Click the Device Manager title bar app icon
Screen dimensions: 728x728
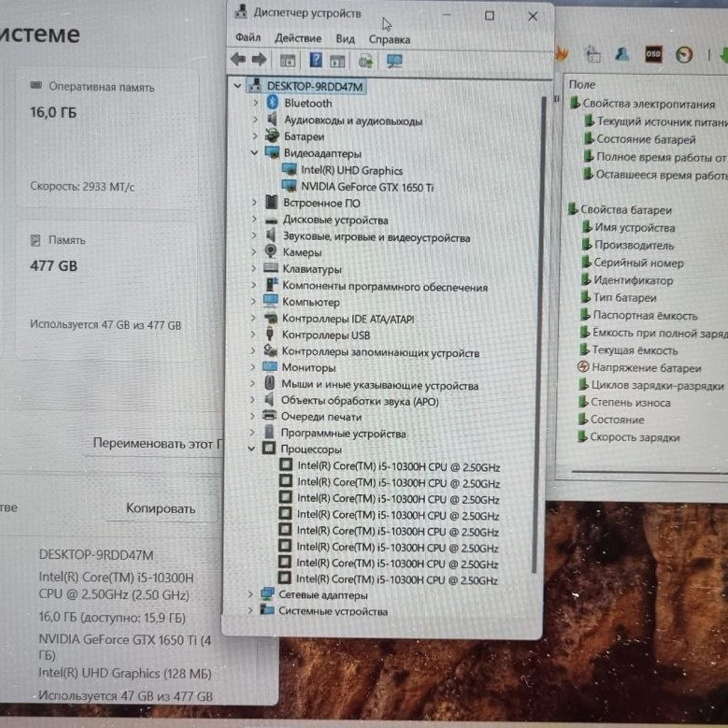240,11
